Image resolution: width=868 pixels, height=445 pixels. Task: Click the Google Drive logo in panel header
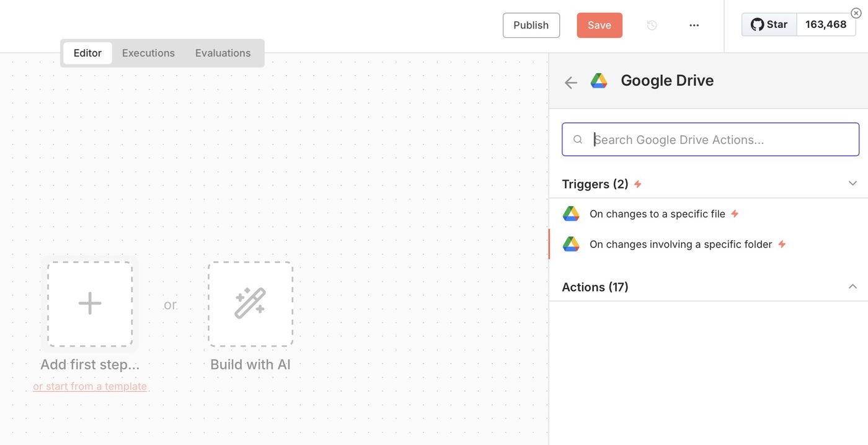pyautogui.click(x=599, y=81)
